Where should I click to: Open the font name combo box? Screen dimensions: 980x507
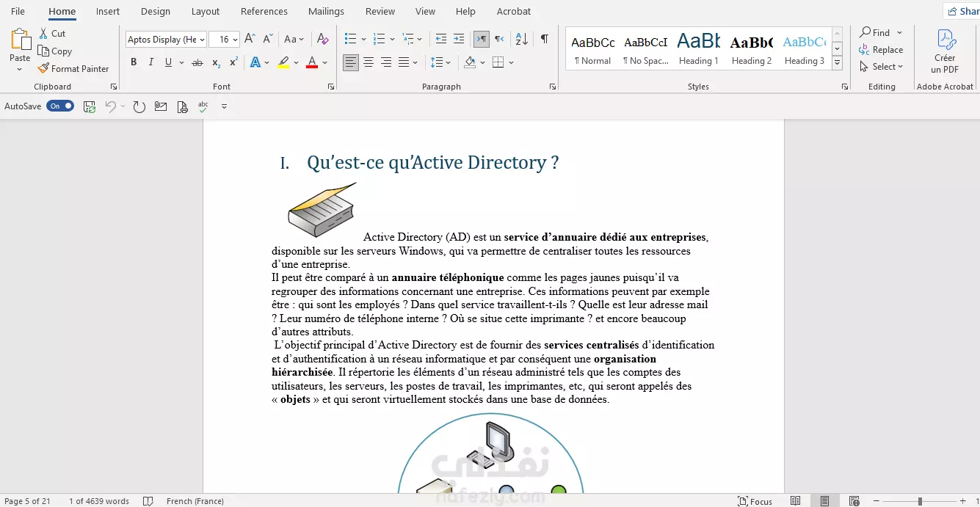click(x=166, y=40)
